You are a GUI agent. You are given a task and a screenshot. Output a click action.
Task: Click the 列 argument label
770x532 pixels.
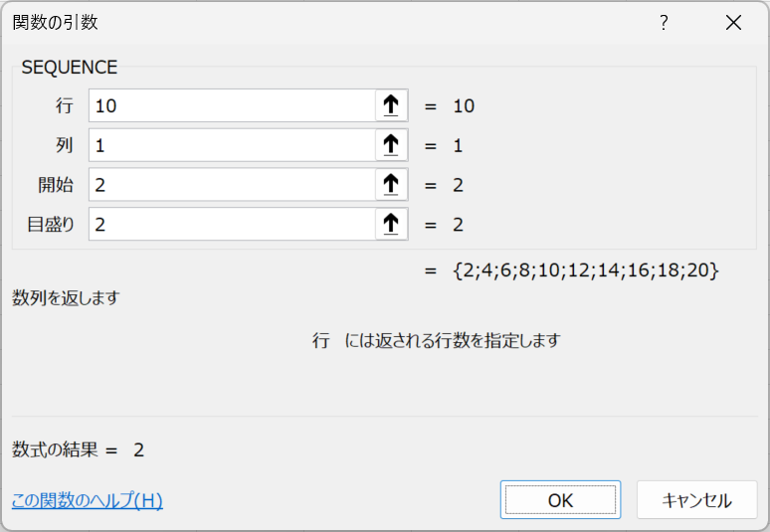(65, 145)
